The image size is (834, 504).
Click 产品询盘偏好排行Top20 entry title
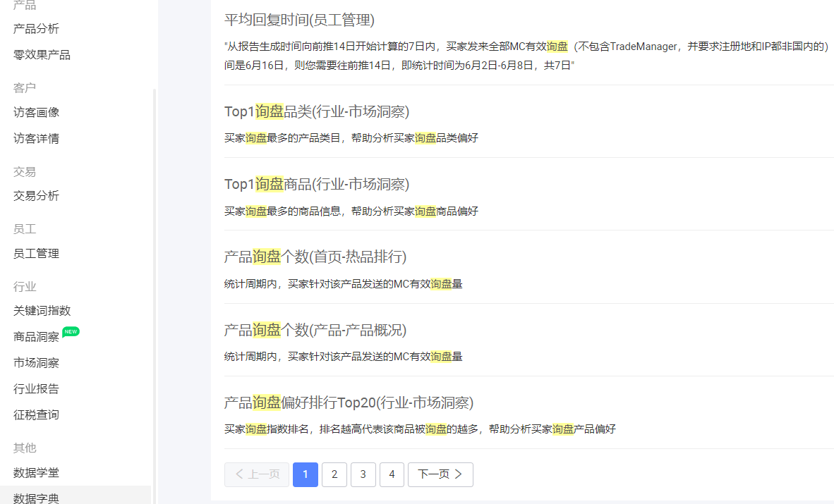click(x=349, y=402)
